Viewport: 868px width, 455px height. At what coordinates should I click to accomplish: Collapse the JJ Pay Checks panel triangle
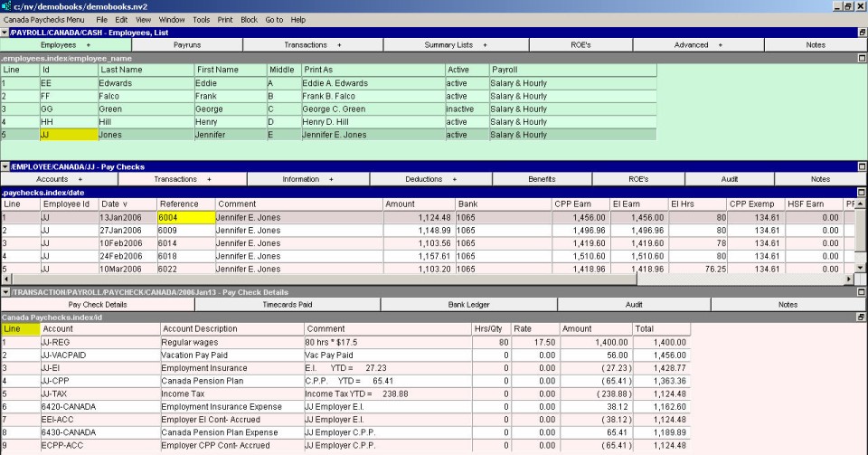coord(5,167)
